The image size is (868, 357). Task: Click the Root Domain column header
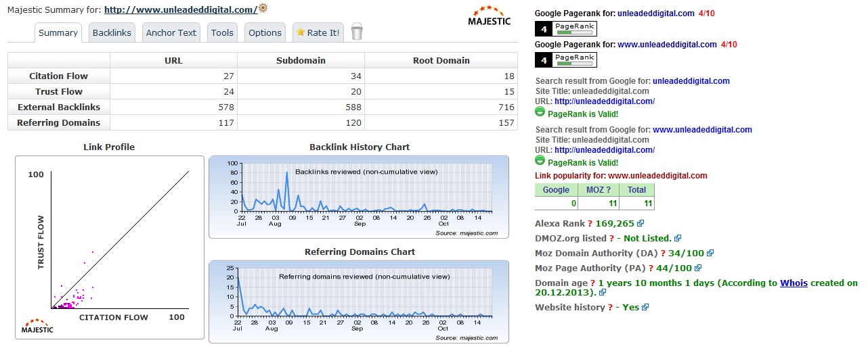[x=441, y=60]
